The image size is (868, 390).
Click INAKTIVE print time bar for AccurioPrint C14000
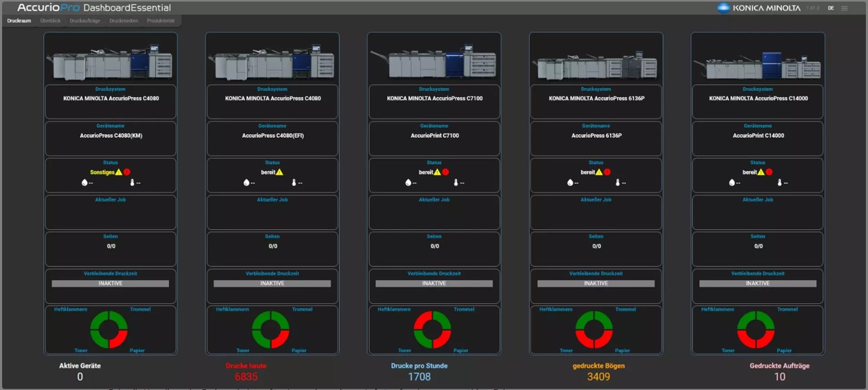point(758,284)
